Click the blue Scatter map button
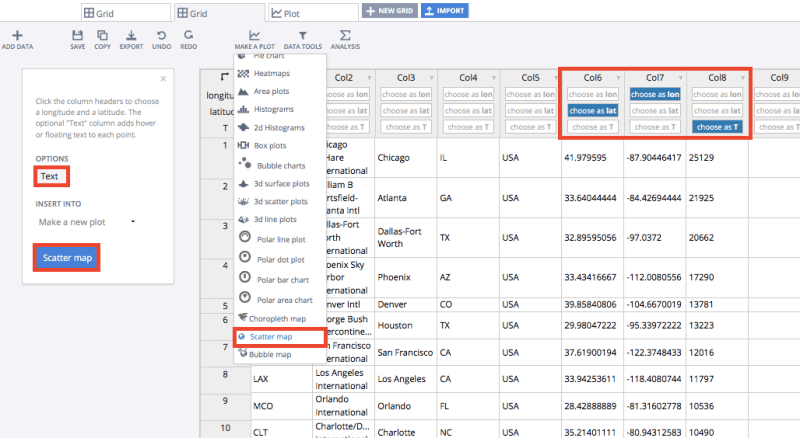The width and height of the screenshot is (800, 438). tap(67, 258)
